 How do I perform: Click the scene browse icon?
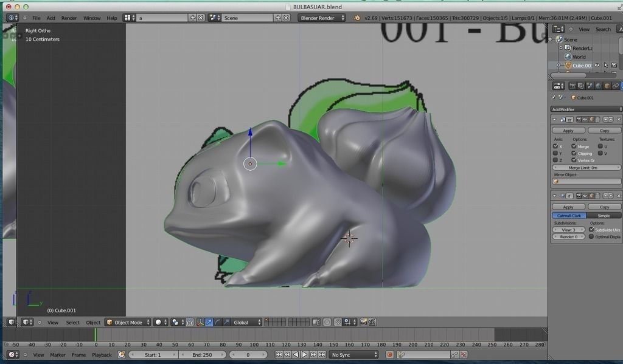coord(214,18)
